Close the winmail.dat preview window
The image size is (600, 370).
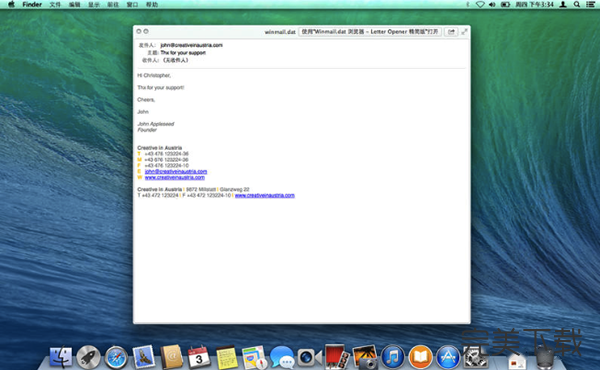(139, 31)
